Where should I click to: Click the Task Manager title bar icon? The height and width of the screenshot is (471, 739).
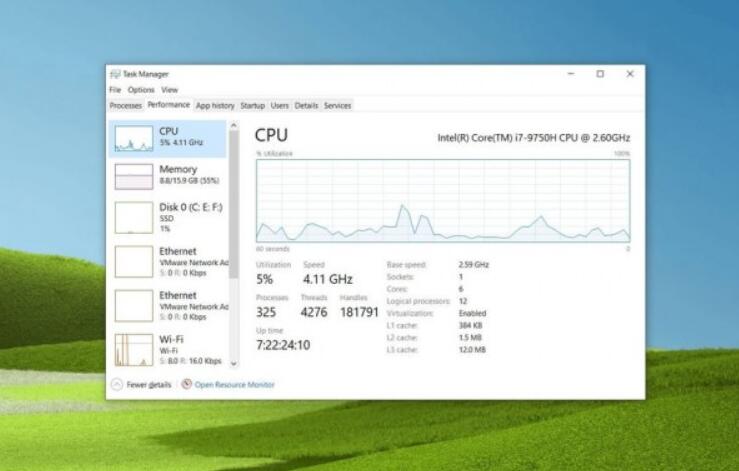click(115, 74)
